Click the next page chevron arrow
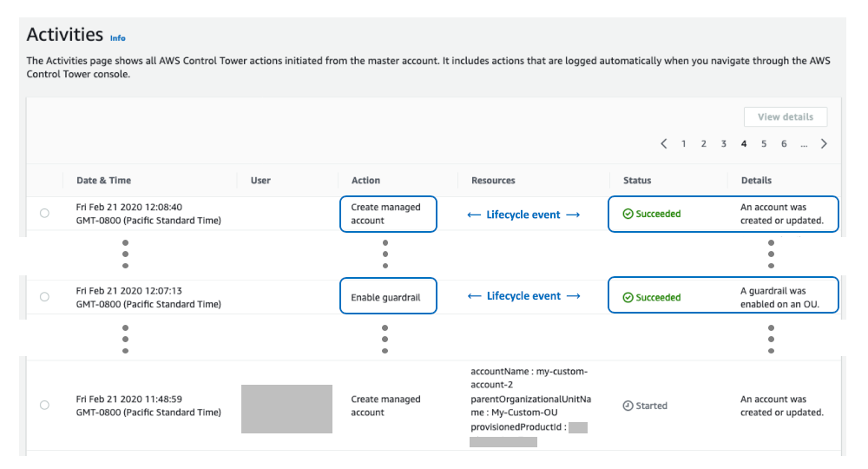 click(824, 144)
